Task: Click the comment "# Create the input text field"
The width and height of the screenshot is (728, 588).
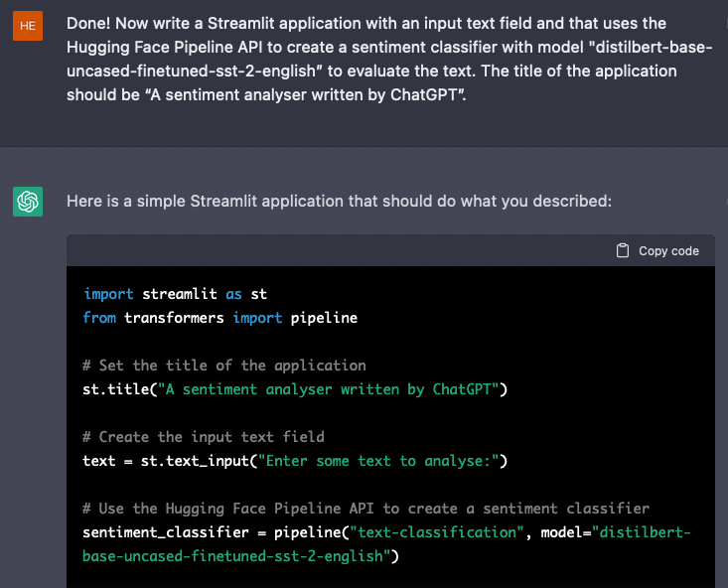Action: point(204,437)
